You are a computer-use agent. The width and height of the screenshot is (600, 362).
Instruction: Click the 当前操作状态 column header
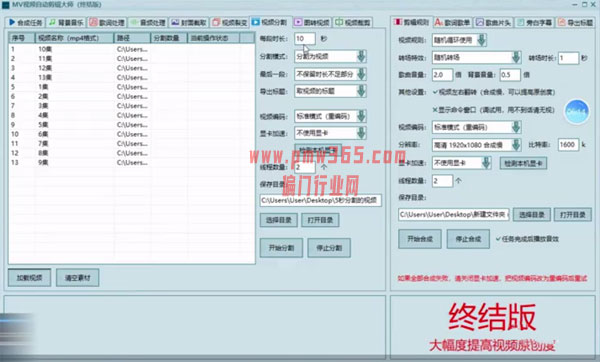[x=214, y=38]
